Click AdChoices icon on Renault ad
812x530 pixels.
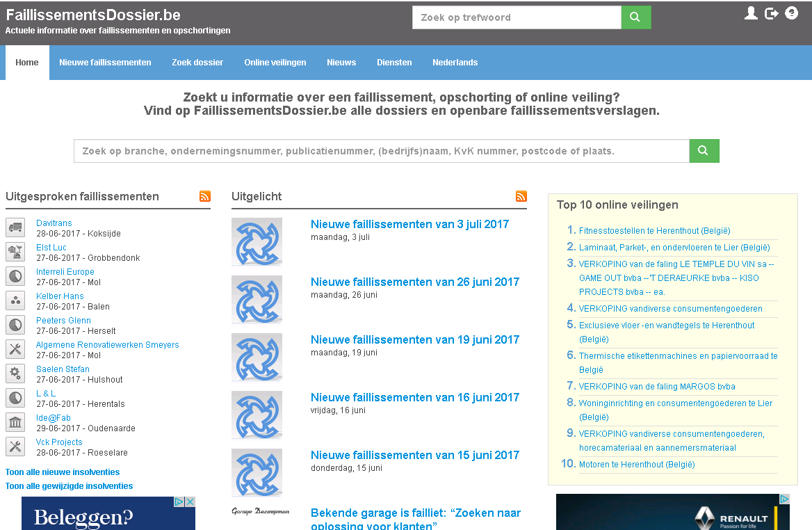coord(785,499)
